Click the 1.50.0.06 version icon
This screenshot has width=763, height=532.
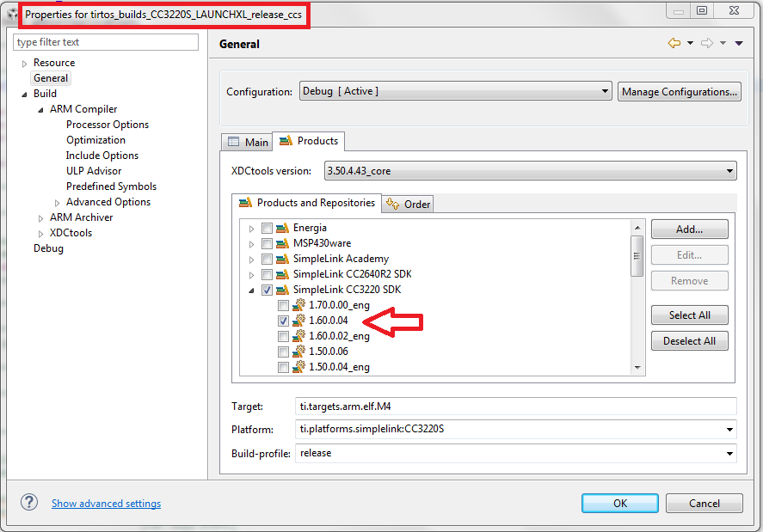click(298, 352)
